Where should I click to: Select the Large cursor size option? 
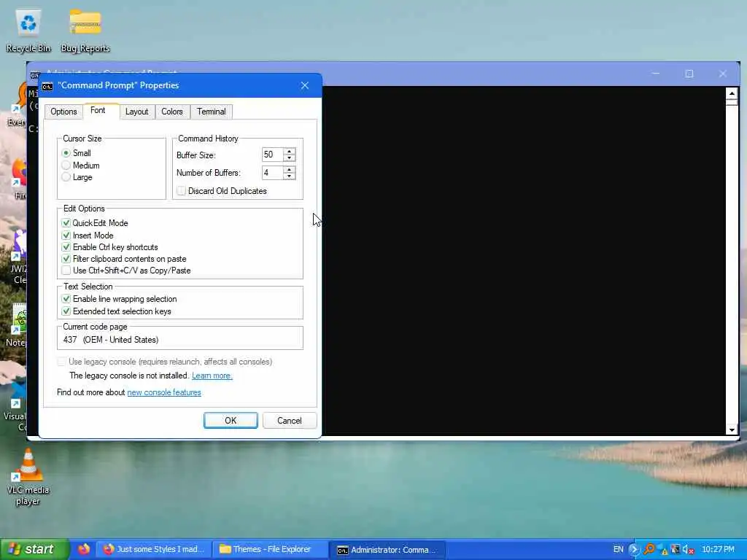click(66, 177)
